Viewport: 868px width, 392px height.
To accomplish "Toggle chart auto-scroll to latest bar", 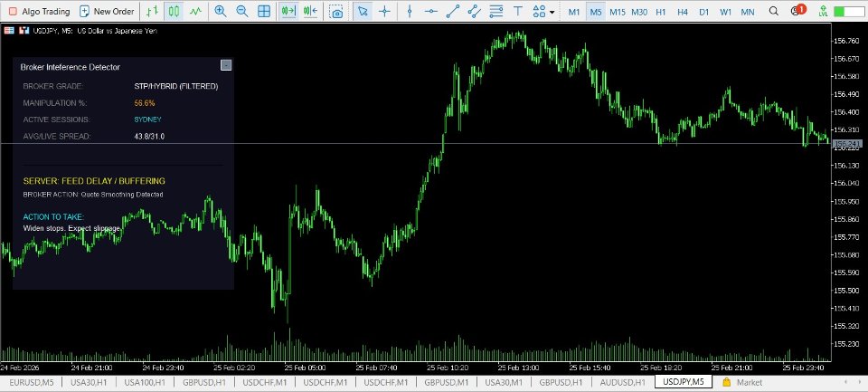I will pyautogui.click(x=288, y=11).
